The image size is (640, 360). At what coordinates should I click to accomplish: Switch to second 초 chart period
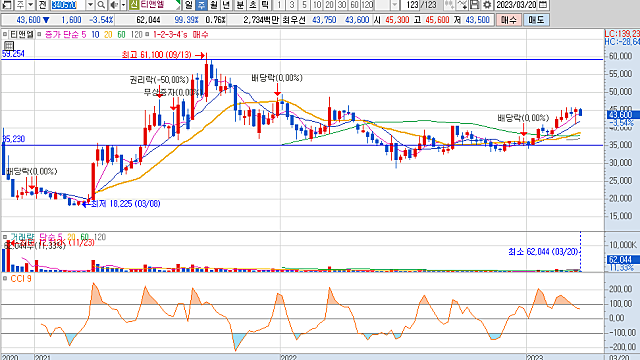(253, 5)
